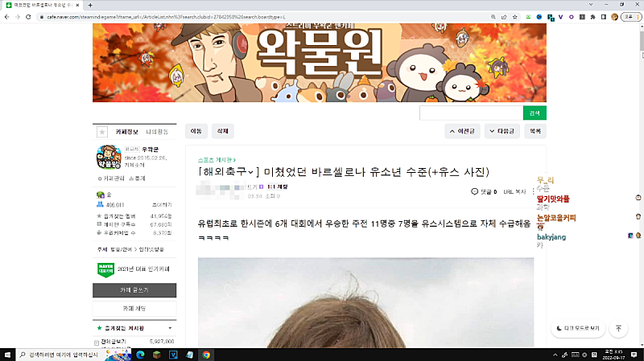Go to previous post with 이전글
This screenshot has height=361, width=644.
[462, 131]
